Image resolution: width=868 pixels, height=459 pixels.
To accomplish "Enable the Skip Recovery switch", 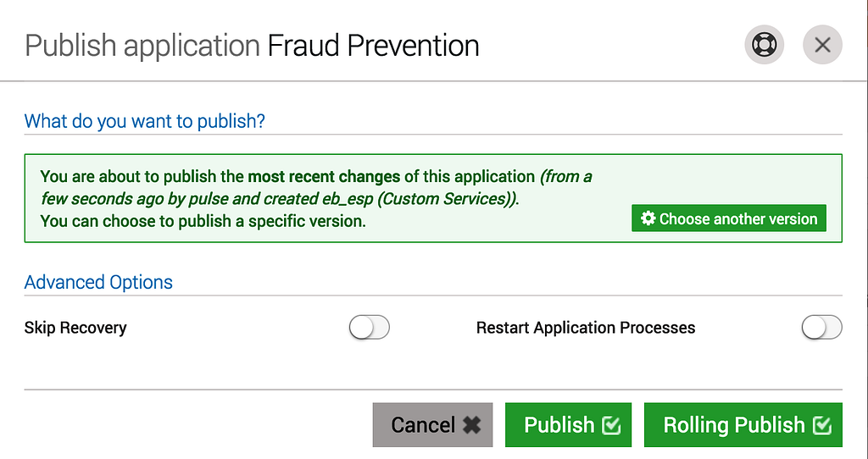I will pos(370,328).
